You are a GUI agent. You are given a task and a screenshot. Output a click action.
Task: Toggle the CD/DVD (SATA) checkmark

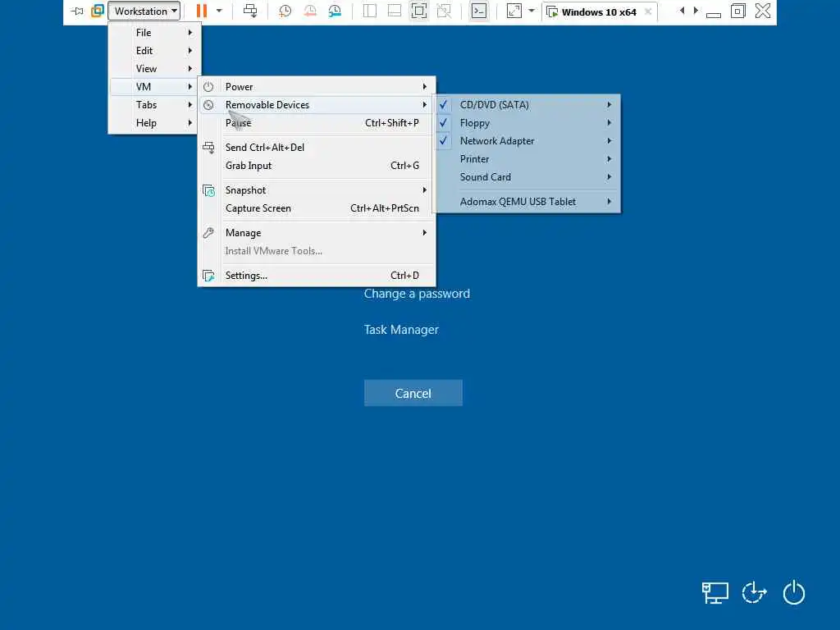444,105
